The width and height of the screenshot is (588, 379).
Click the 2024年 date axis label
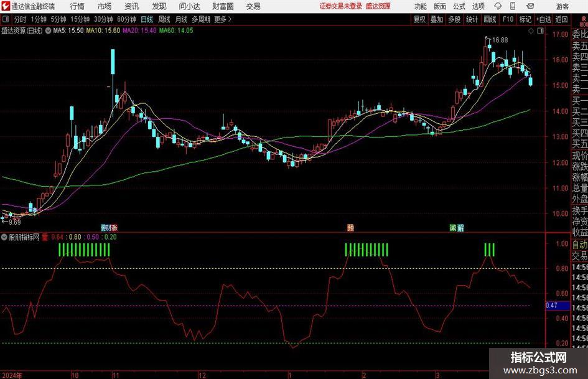click(12, 375)
